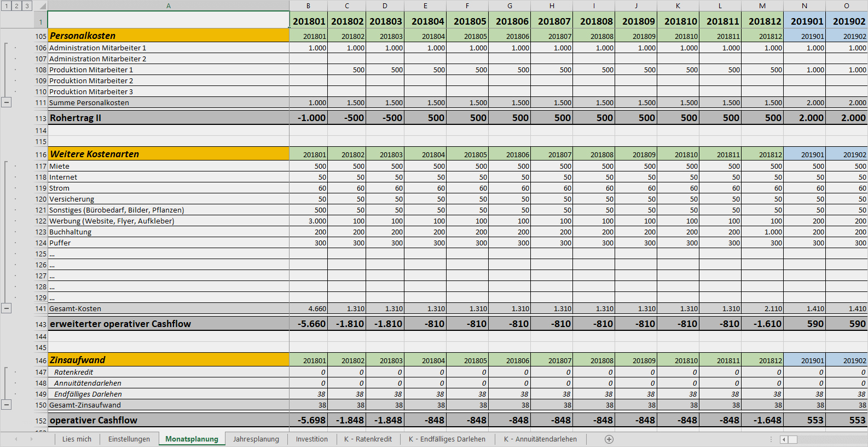Show outline level 3 details
The image size is (868, 447).
(x=27, y=5)
